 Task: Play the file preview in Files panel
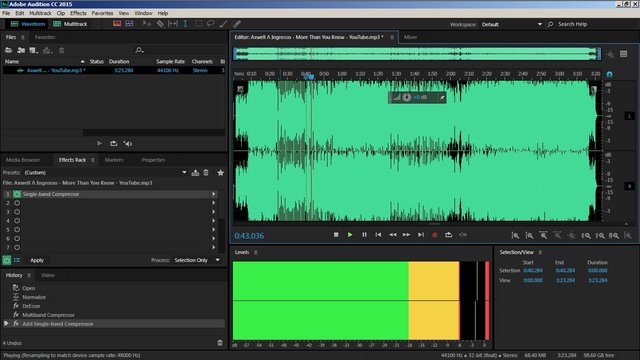[x=99, y=144]
